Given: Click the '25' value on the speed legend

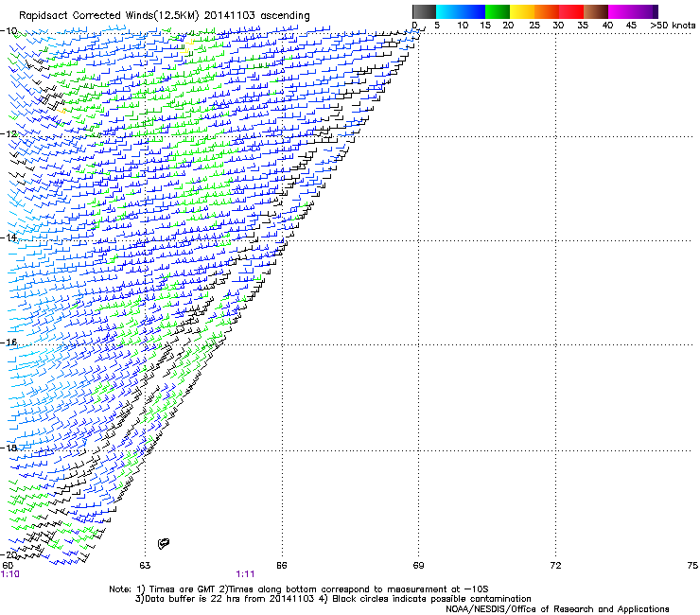Looking at the screenshot, I should tap(534, 26).
